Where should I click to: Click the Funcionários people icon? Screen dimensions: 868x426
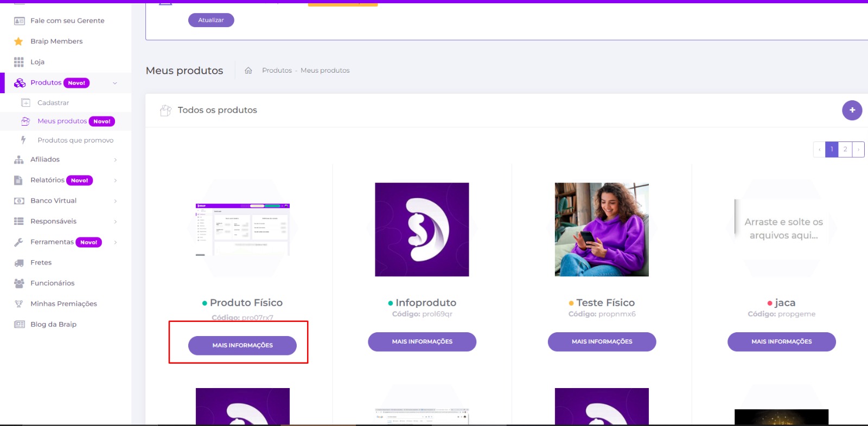tap(19, 283)
